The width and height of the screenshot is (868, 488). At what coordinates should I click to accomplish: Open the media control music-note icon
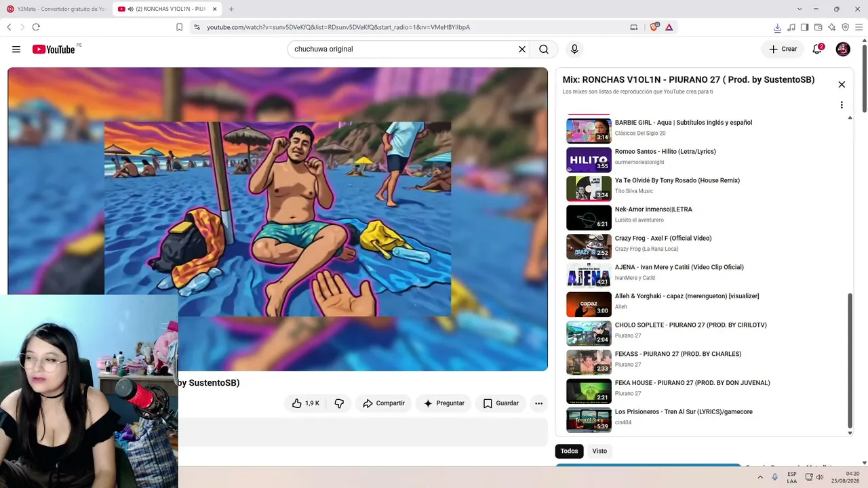pos(791,27)
